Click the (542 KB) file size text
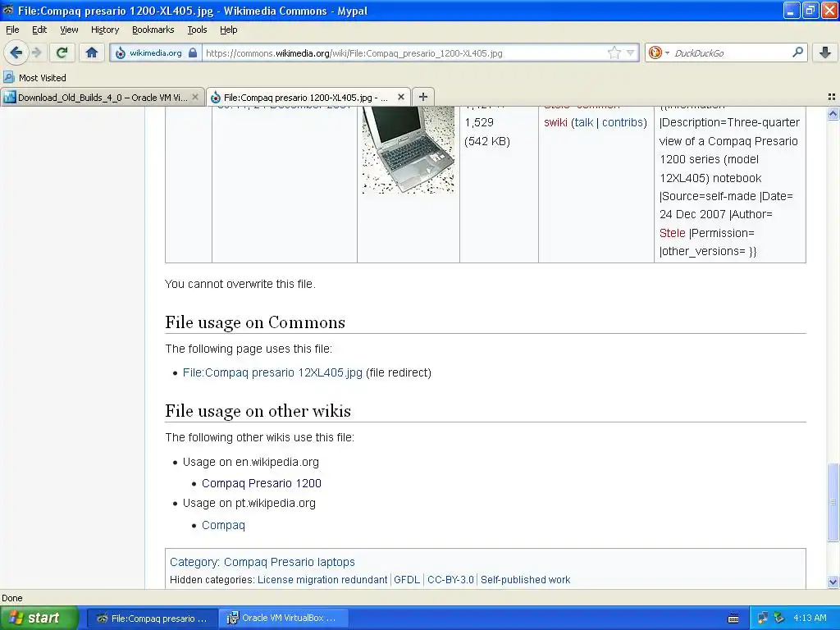Screen dimensions: 840x630 487,141
